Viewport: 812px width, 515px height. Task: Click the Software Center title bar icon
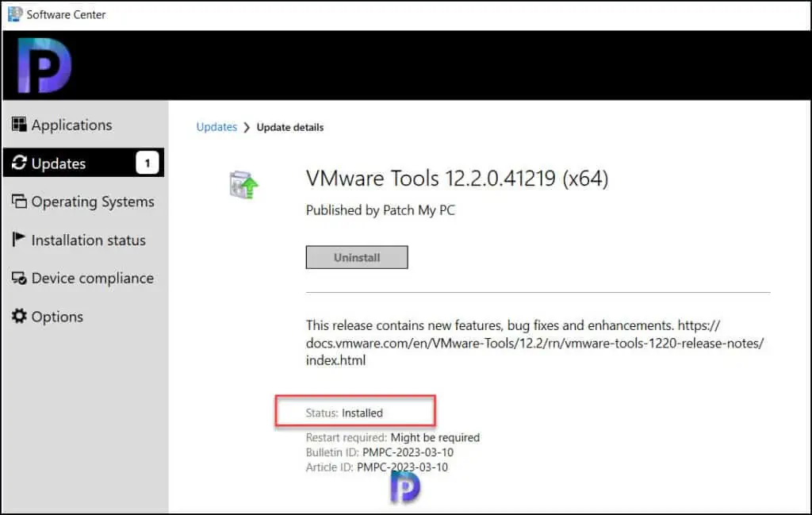coord(15,14)
